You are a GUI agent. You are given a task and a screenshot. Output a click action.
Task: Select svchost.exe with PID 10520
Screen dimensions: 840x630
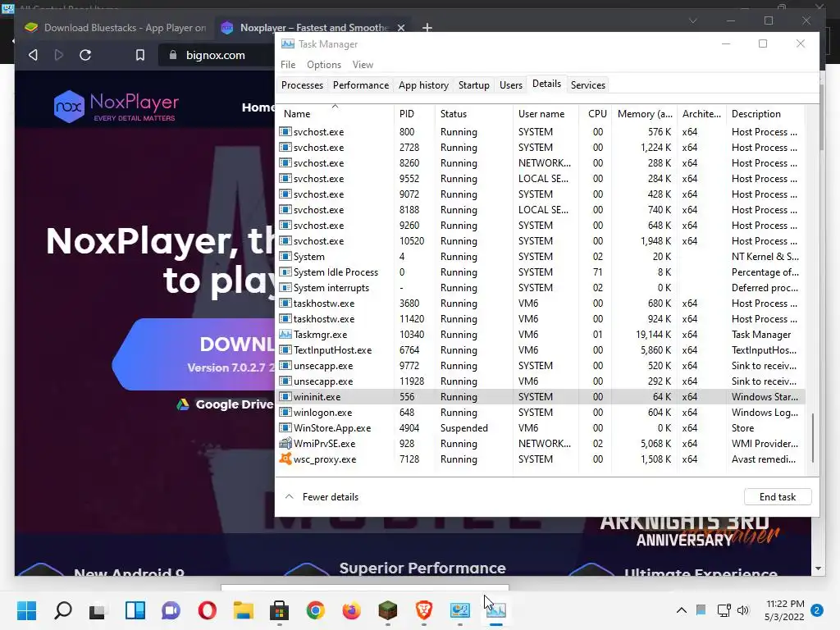(x=541, y=241)
